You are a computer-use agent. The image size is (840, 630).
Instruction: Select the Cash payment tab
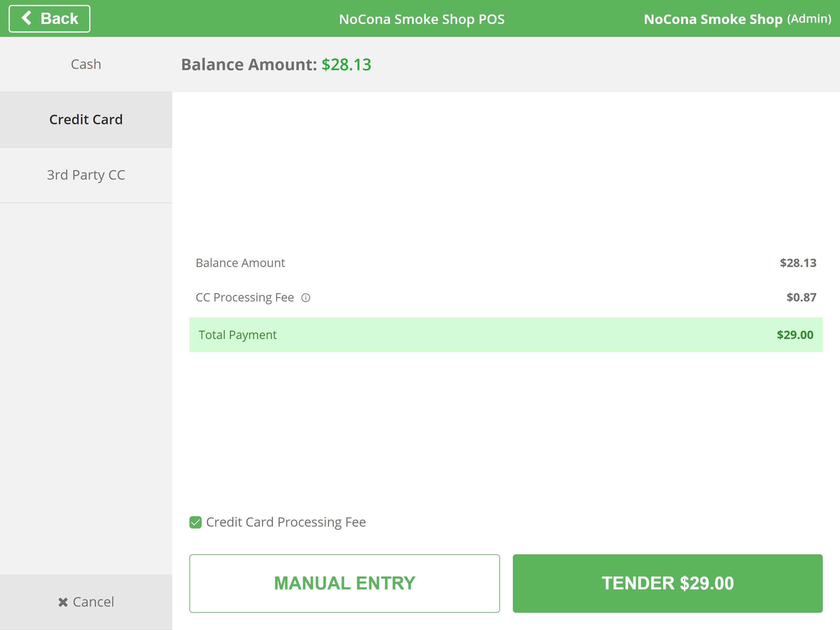pos(86,64)
